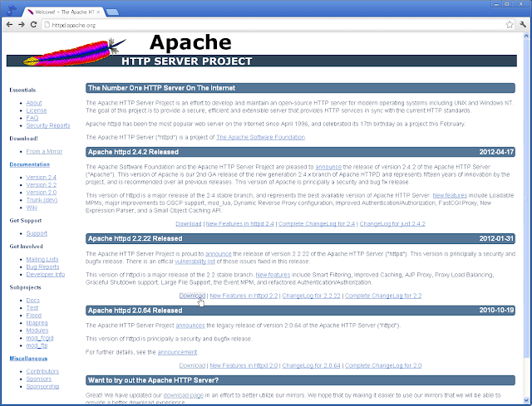Viewport: 532px width, 406px height.
Task: Open the Docs subproject link
Action: click(x=33, y=301)
